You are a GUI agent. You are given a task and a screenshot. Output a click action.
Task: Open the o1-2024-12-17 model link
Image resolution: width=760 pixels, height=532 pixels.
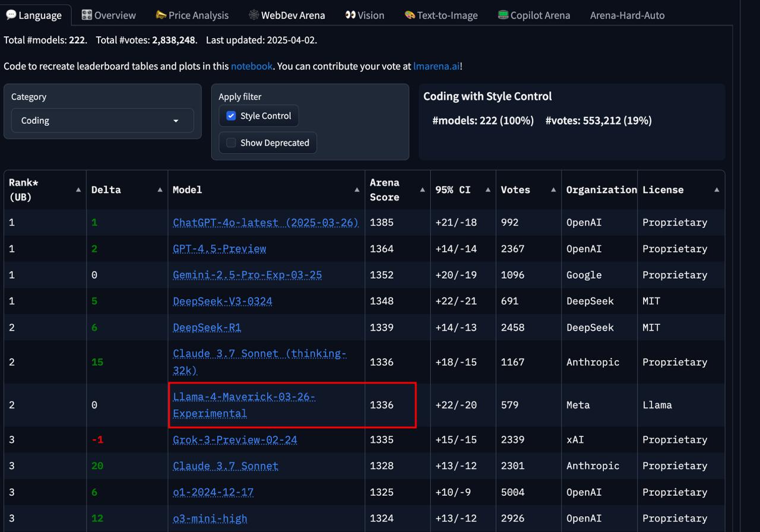pyautogui.click(x=213, y=492)
